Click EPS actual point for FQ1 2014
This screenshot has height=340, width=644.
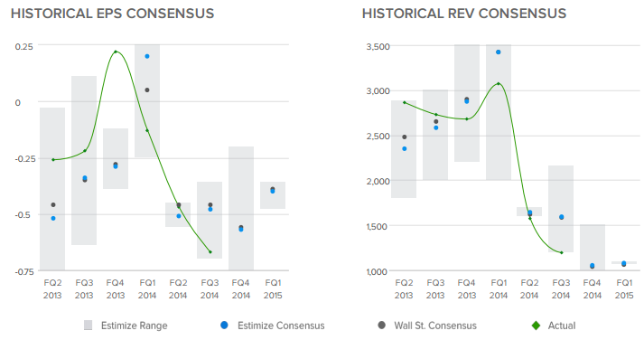click(147, 131)
